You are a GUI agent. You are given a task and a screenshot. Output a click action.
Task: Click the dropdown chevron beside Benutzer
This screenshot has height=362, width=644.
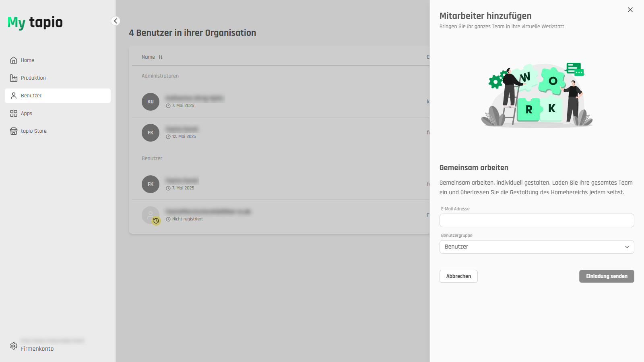click(627, 247)
